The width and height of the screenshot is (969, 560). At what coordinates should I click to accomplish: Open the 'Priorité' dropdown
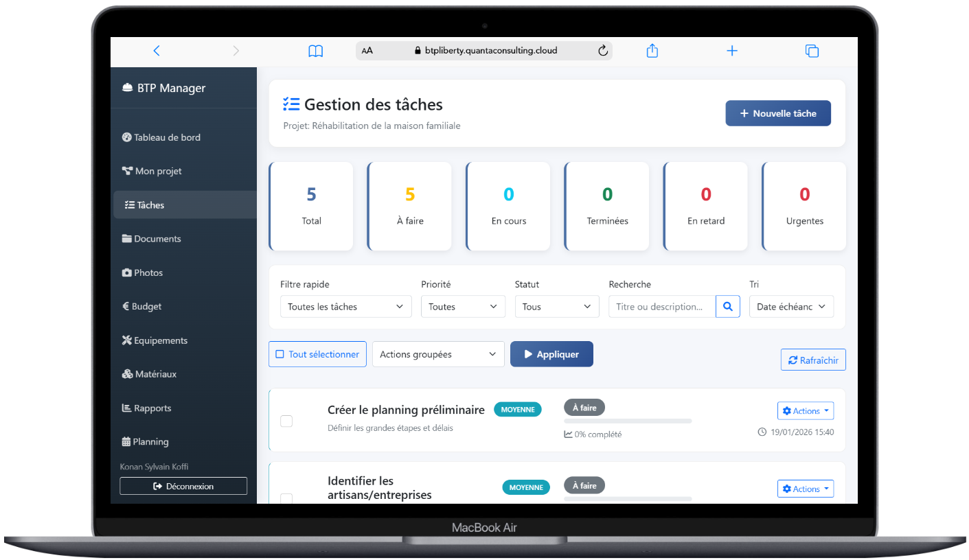point(462,307)
